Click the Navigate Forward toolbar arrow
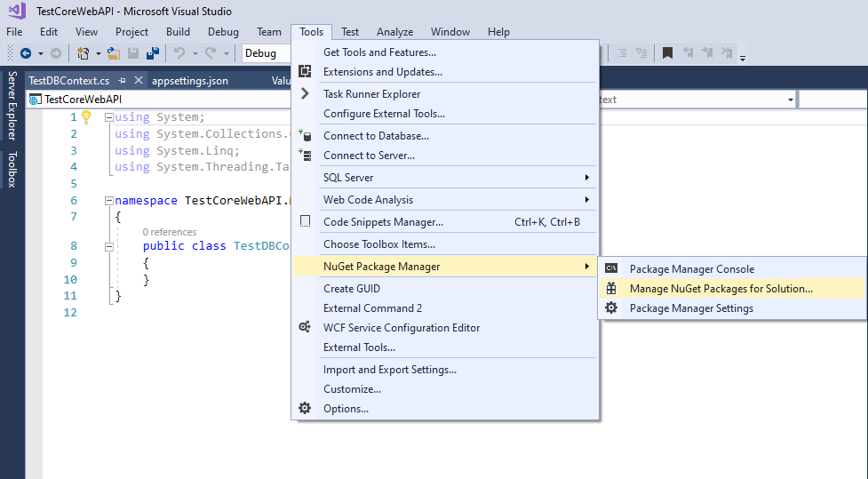Image resolution: width=868 pixels, height=479 pixels. tap(56, 53)
